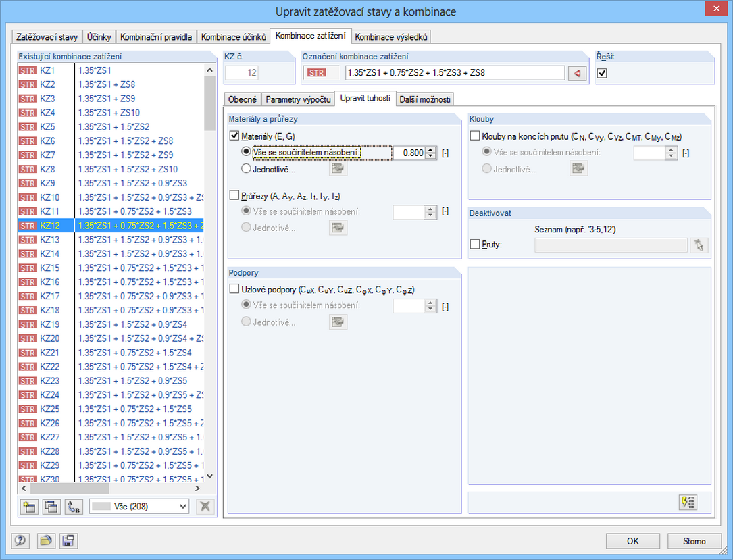
Task: Switch to Obecné sub-tab
Action: point(242,99)
